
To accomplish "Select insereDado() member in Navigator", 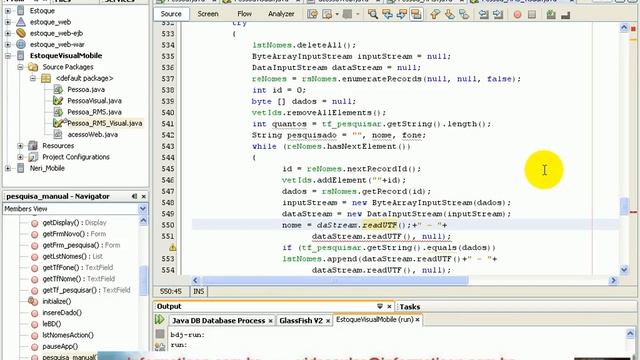I will tap(62, 313).
